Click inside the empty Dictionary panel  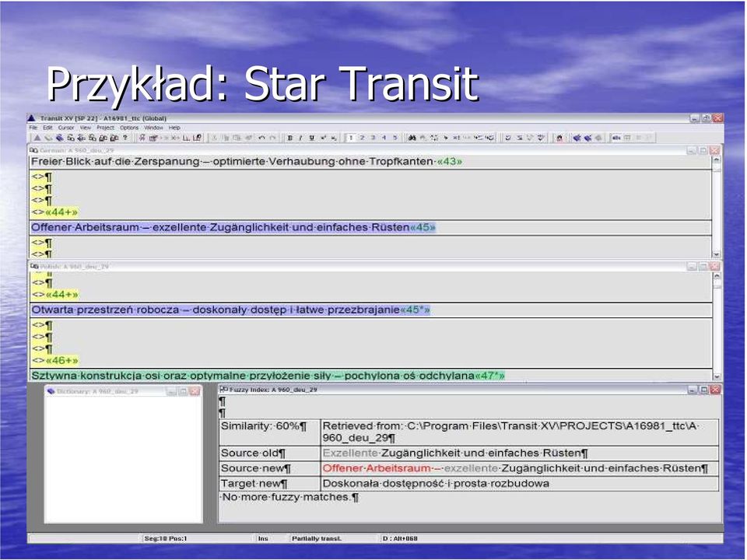point(124,460)
